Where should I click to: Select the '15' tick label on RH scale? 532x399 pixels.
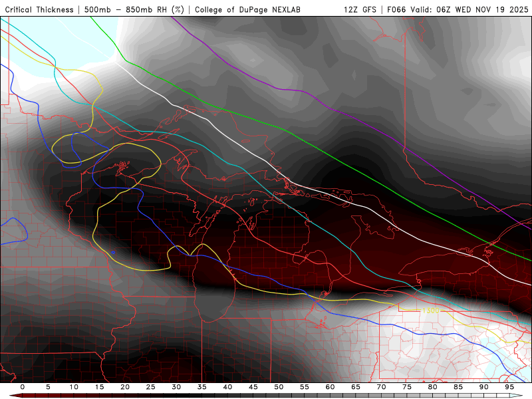coord(99,387)
